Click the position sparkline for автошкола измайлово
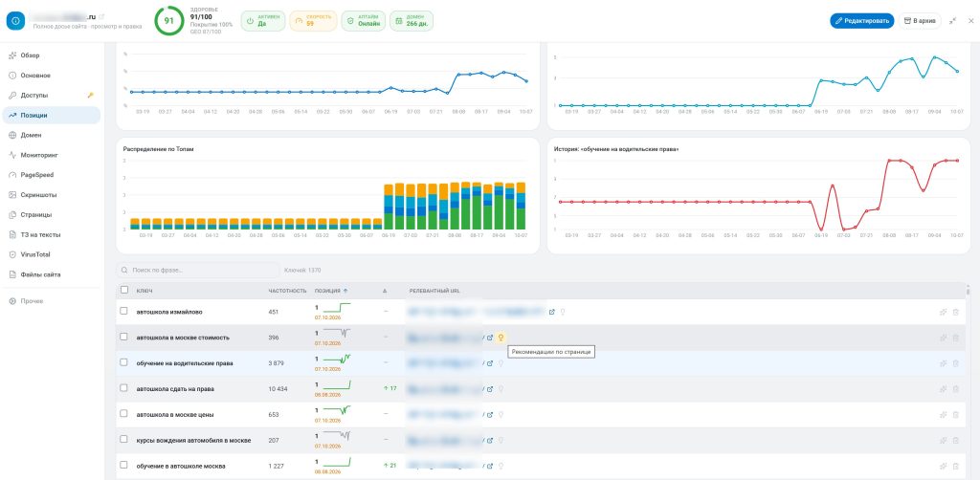The width and height of the screenshot is (980, 480). 338,308
